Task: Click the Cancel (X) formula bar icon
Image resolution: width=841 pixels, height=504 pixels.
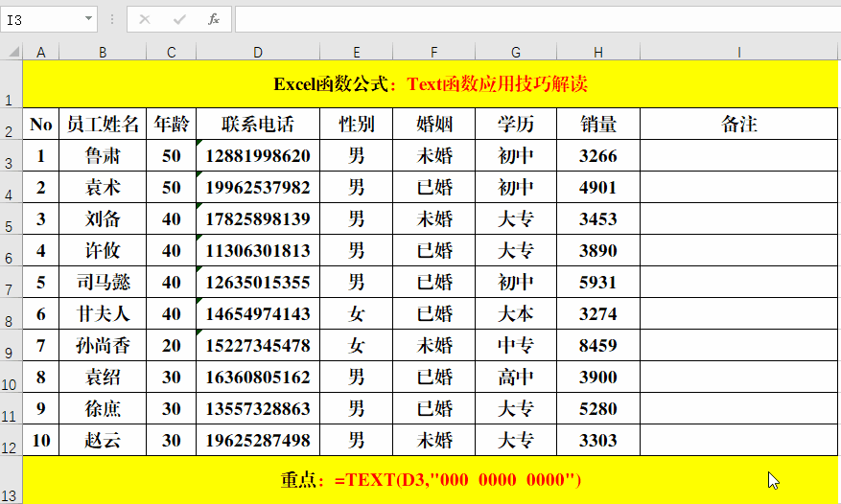Action: [144, 20]
